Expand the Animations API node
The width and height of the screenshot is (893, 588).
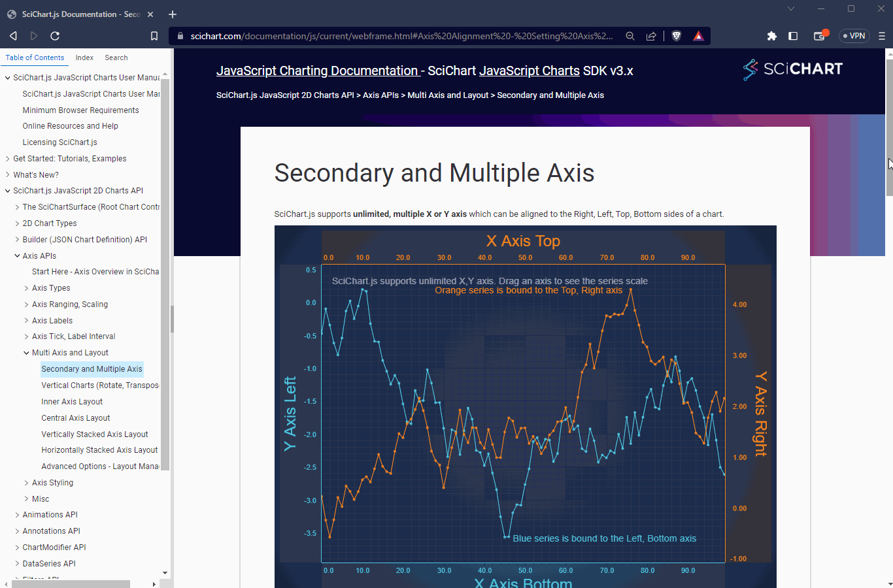17,515
